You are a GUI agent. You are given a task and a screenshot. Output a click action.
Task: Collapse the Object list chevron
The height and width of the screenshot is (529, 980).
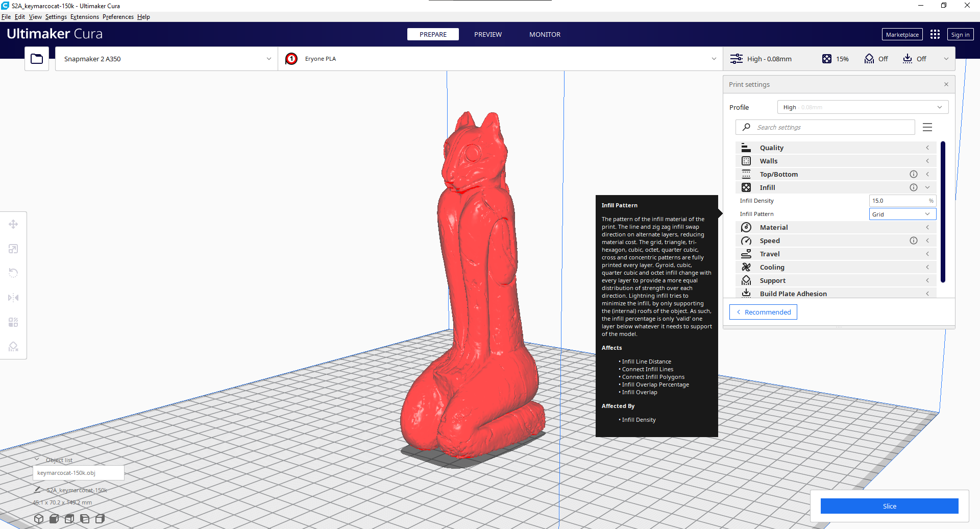tap(37, 460)
